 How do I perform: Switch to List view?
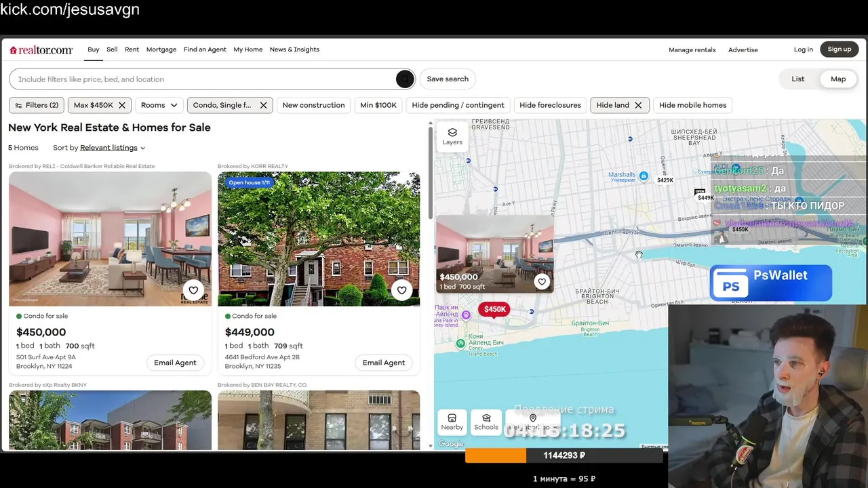(x=797, y=79)
